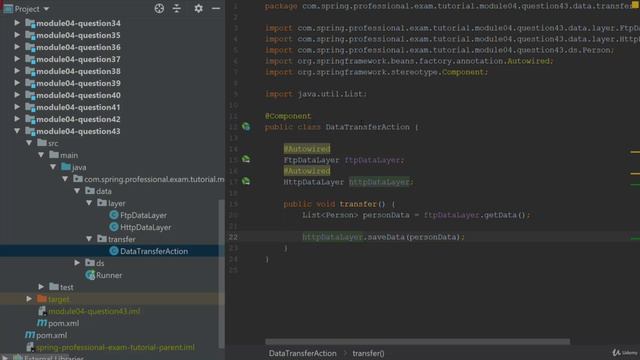Click module04-question43.iml file icon
Viewport: 640px width, 360px height.
pos(42,311)
